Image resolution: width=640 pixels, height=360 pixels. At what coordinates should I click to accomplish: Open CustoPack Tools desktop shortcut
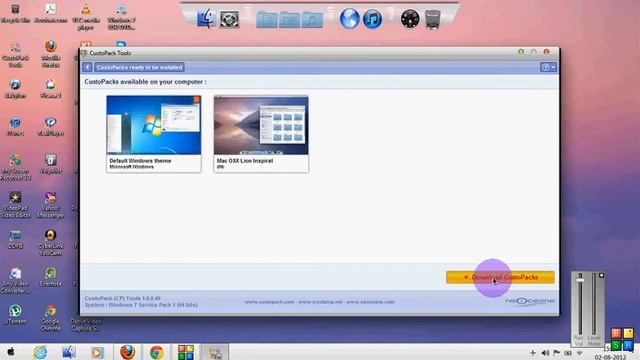[15, 54]
